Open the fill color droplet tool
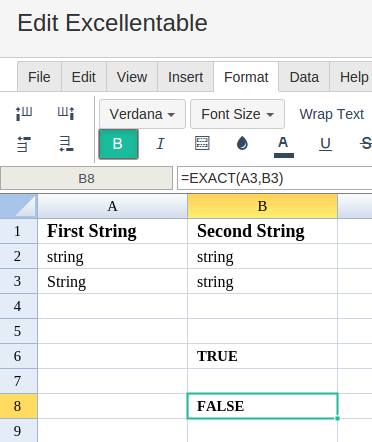This screenshot has height=442, width=372. click(x=242, y=143)
